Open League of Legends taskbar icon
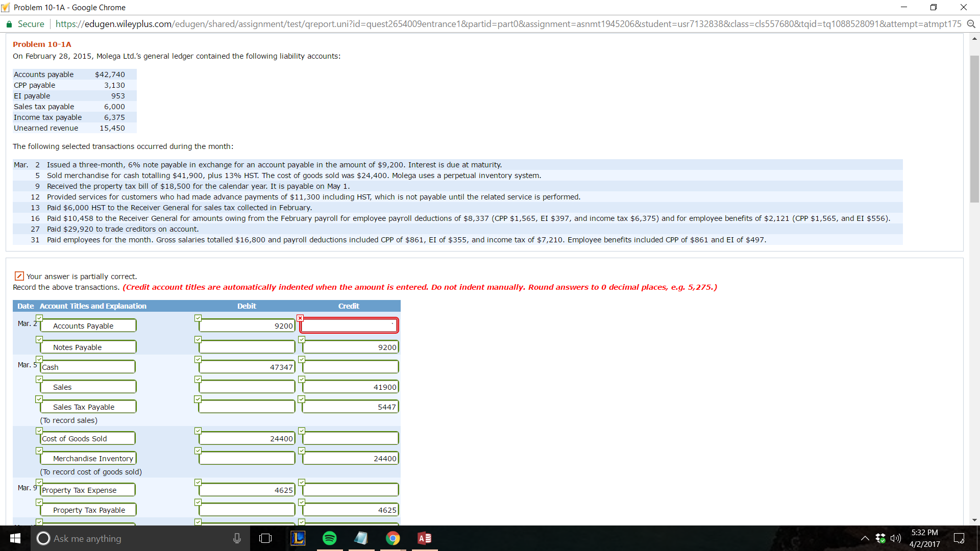 pos(298,538)
